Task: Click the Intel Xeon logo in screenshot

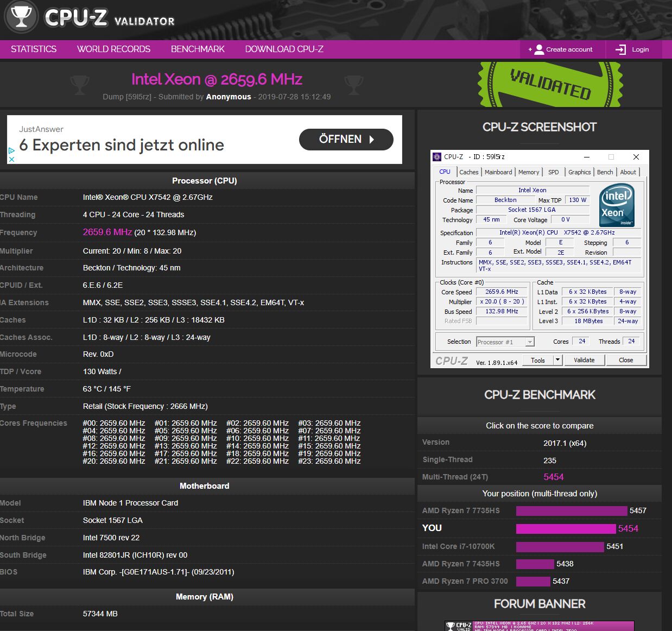Action: pyautogui.click(x=617, y=205)
